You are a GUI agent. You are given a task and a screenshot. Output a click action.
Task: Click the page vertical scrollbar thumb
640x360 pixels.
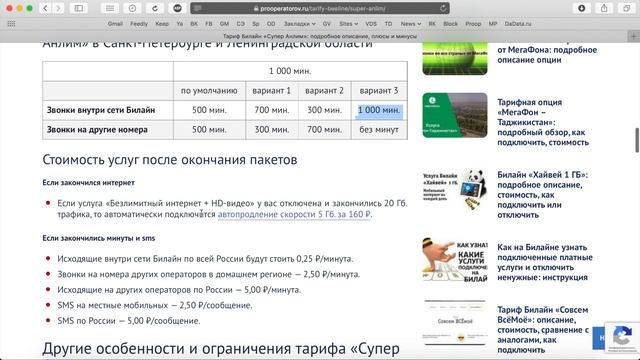point(637,140)
